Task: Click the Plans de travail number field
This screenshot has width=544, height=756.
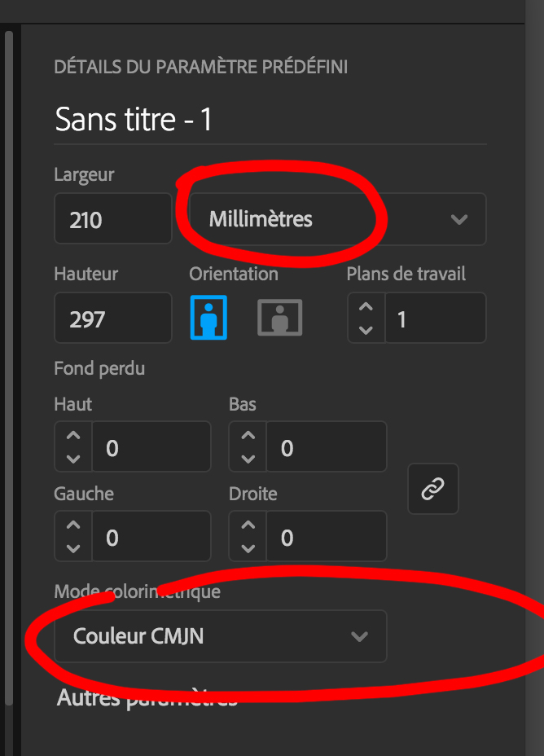Action: pyautogui.click(x=435, y=319)
